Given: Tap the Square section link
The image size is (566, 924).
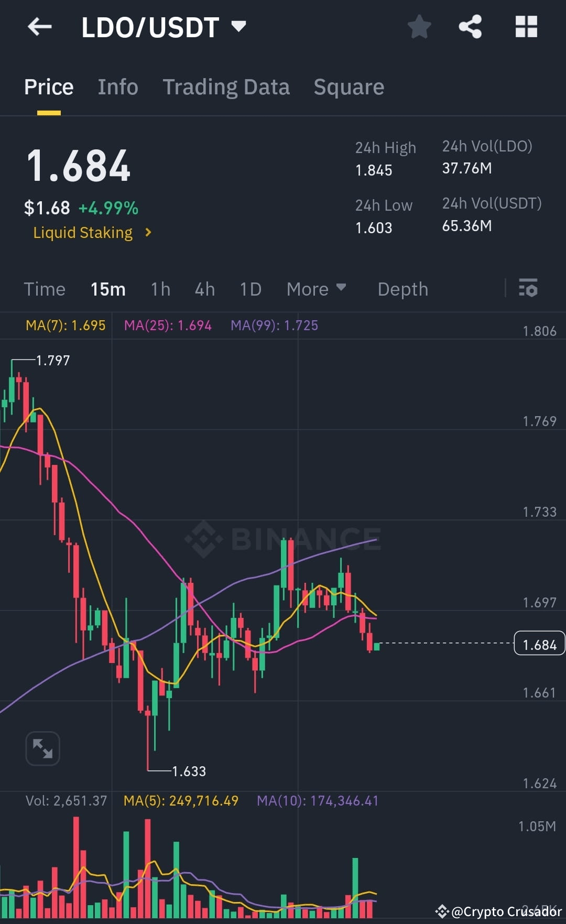Looking at the screenshot, I should (x=349, y=86).
